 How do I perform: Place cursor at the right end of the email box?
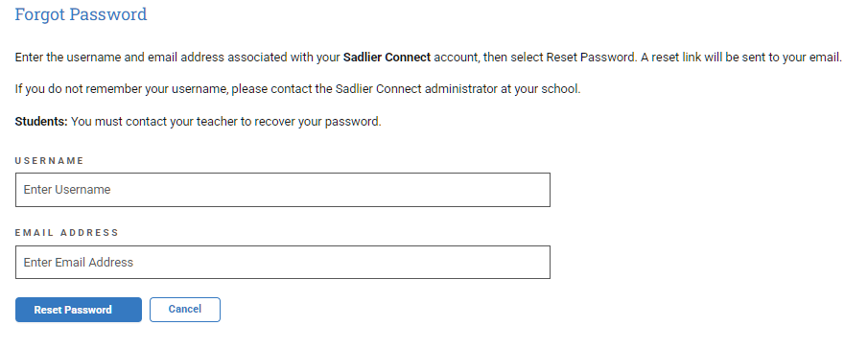coord(543,262)
